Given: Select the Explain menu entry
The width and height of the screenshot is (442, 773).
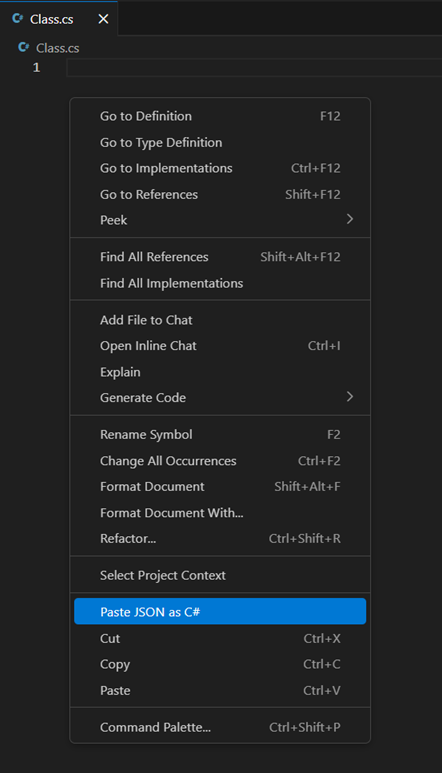Looking at the screenshot, I should (220, 372).
